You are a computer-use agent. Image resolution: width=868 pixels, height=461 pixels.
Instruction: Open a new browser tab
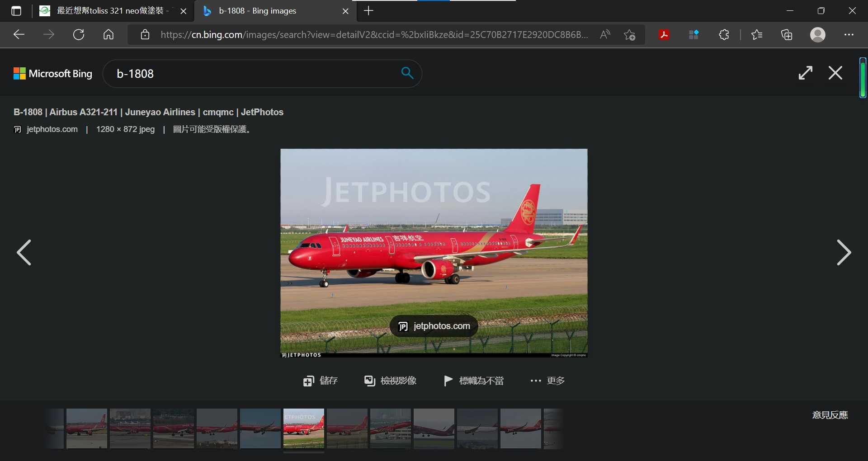[369, 11]
